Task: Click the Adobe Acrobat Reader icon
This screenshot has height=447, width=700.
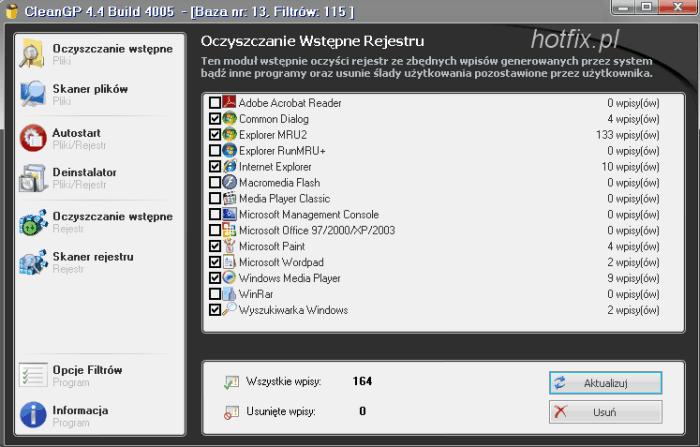Action: click(x=230, y=103)
